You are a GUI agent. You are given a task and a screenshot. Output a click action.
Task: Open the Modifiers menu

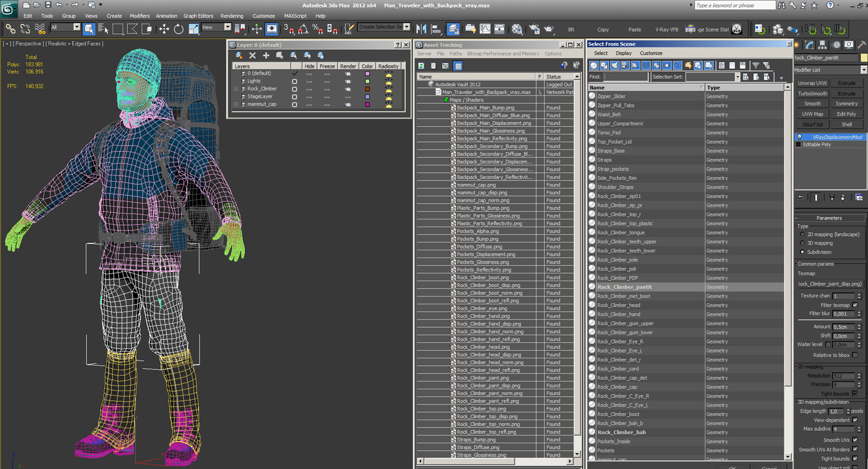pos(140,16)
